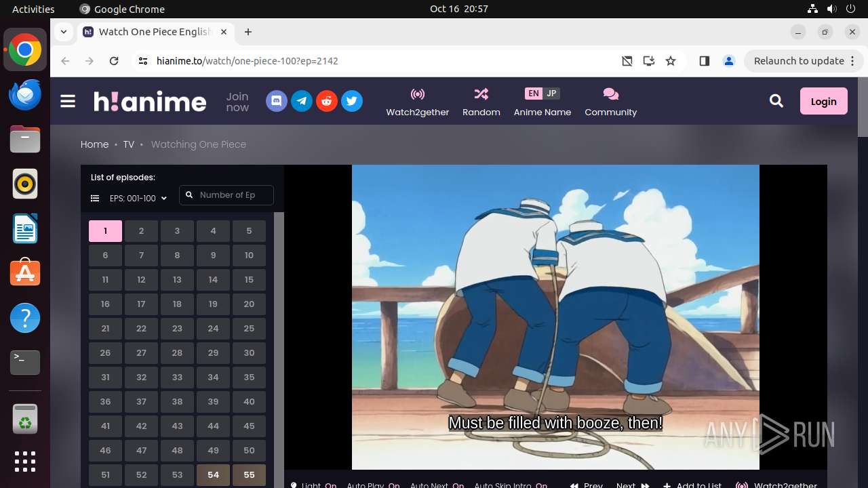The image size is (868, 488).
Task: Open Ubuntu Software from dock
Action: 25,273
